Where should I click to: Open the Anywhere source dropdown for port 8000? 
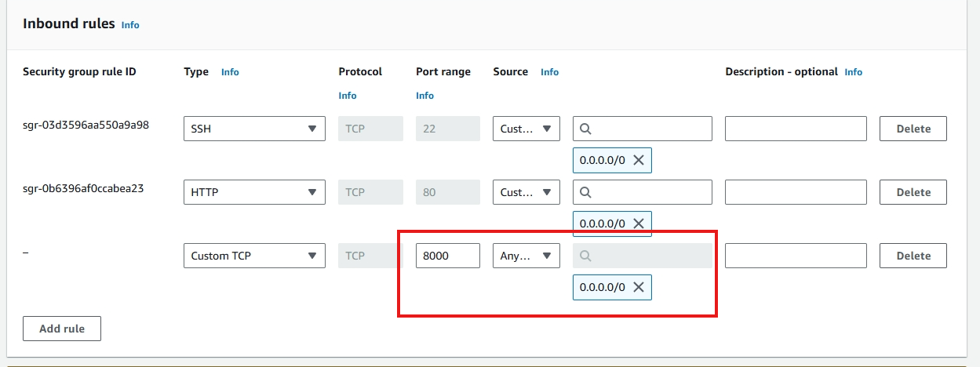click(526, 256)
